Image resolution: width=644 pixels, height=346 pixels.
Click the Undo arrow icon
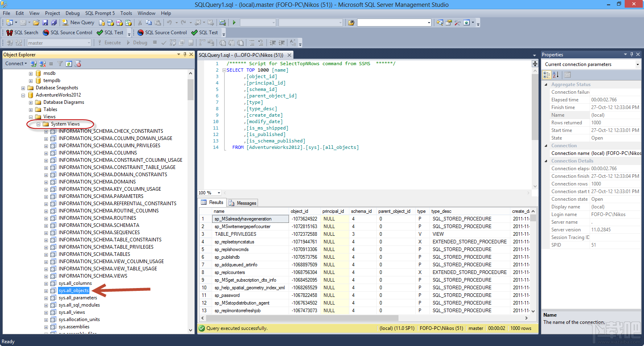point(169,23)
